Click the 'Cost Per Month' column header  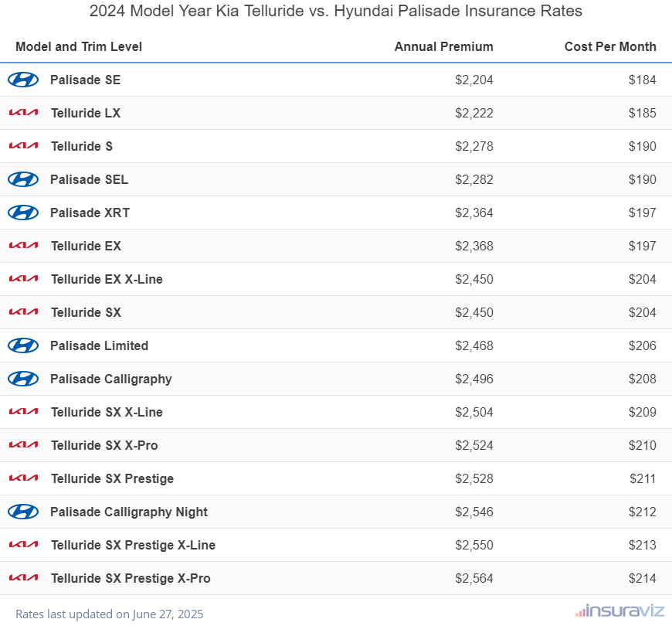[610, 46]
